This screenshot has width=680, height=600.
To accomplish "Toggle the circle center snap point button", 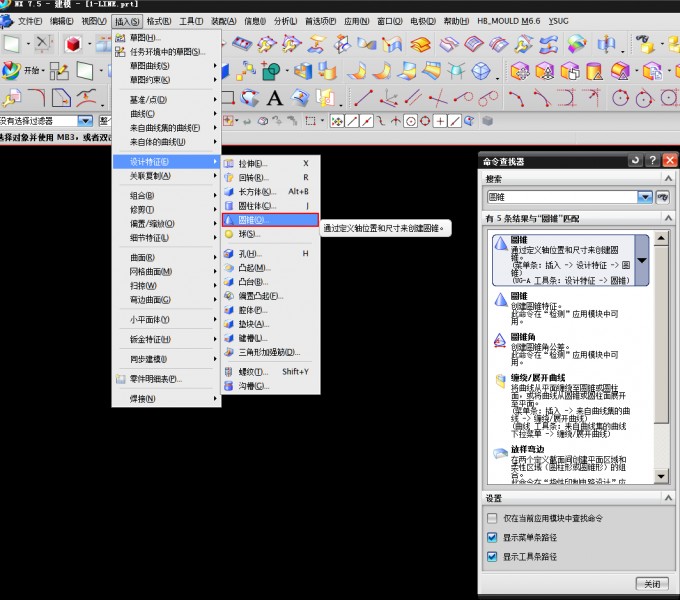I will [x=410, y=121].
